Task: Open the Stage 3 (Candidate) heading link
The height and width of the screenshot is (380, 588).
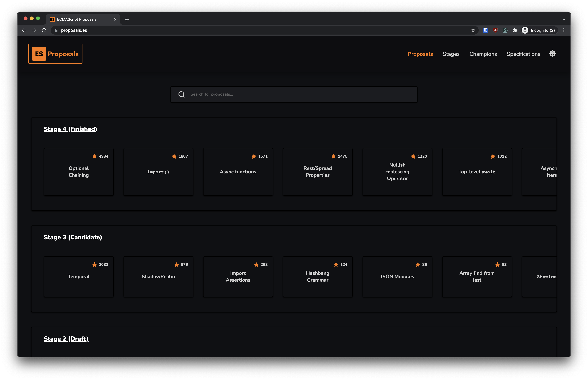Action: pos(73,237)
